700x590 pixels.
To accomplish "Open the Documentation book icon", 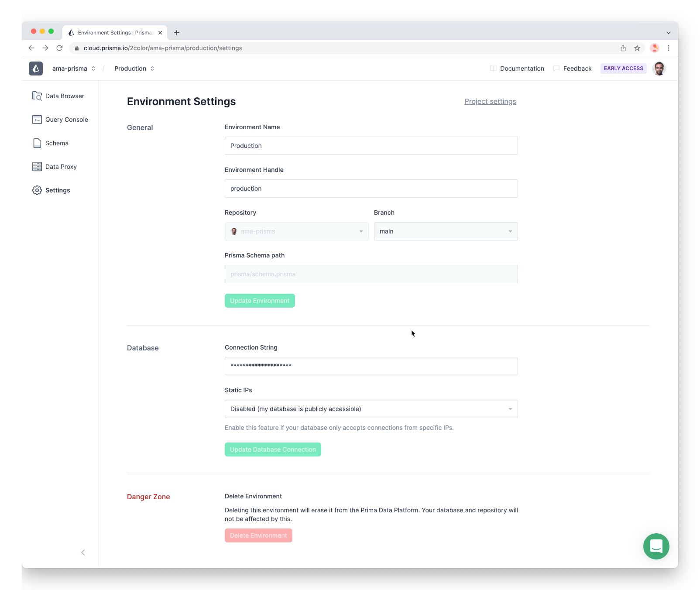I will [493, 69].
